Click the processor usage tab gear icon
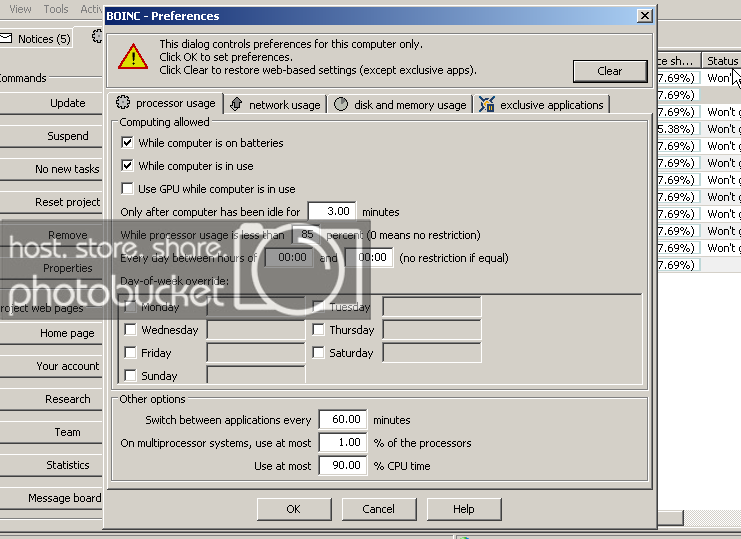 tap(123, 103)
